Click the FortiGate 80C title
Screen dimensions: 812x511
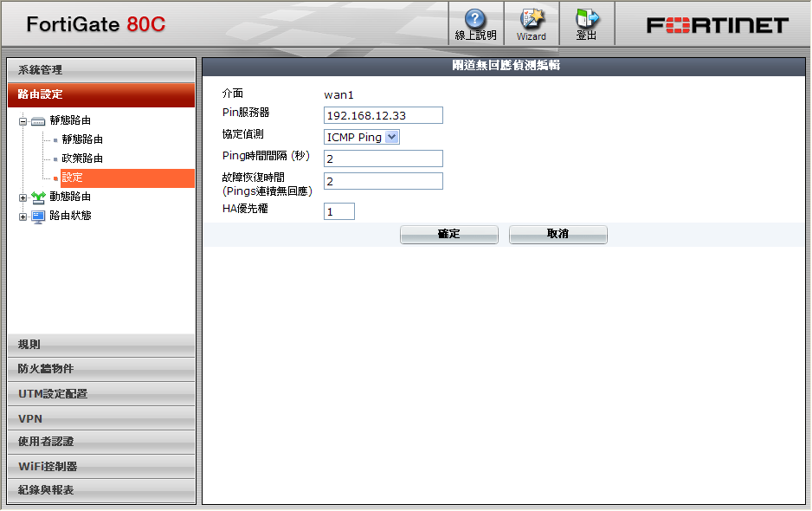96,24
